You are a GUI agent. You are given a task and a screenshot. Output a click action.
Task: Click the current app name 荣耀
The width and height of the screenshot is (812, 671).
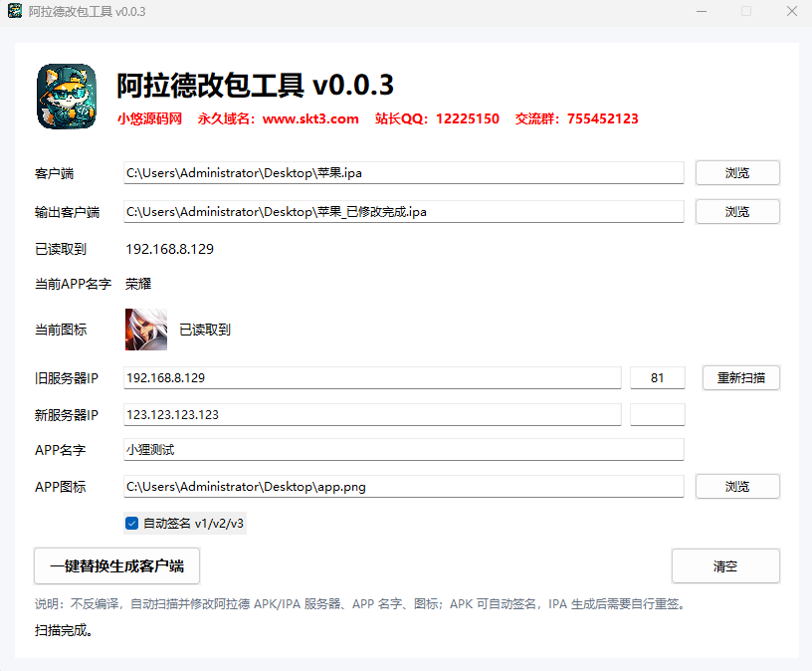click(138, 284)
